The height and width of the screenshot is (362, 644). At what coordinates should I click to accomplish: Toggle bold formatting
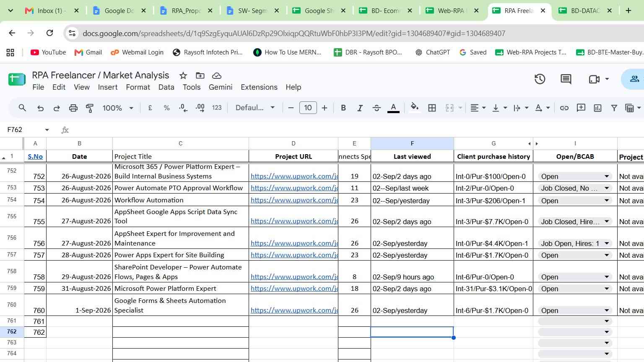[343, 108]
